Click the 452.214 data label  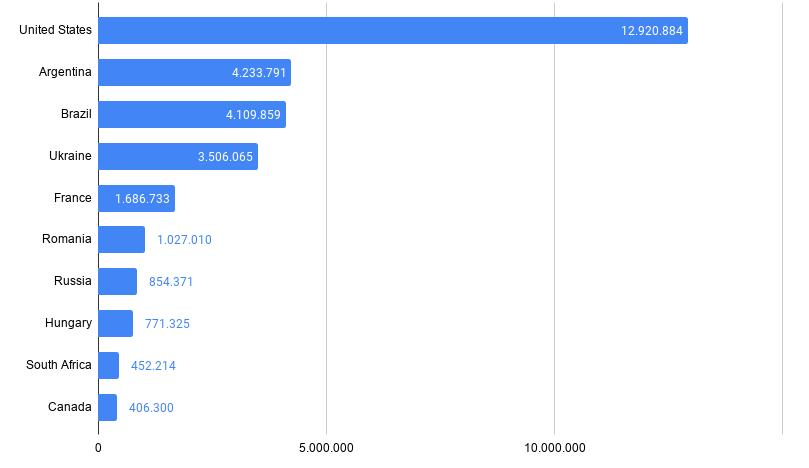[153, 366]
